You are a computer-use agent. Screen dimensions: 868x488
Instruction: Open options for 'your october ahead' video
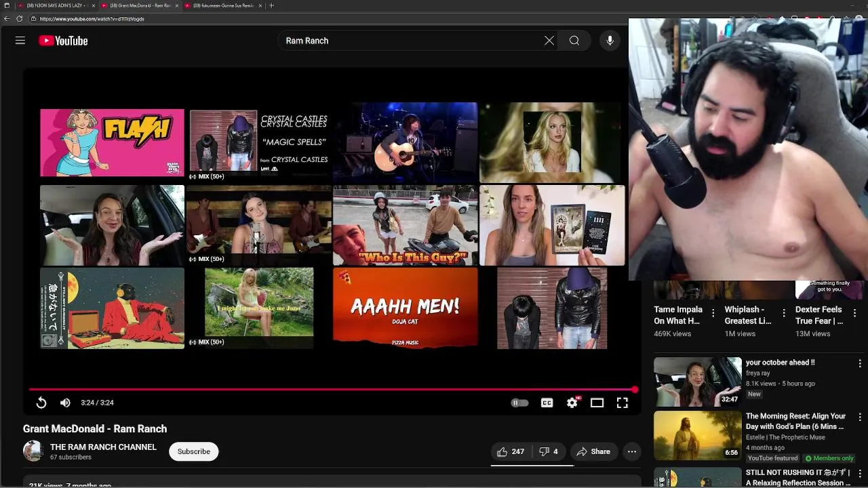click(860, 364)
